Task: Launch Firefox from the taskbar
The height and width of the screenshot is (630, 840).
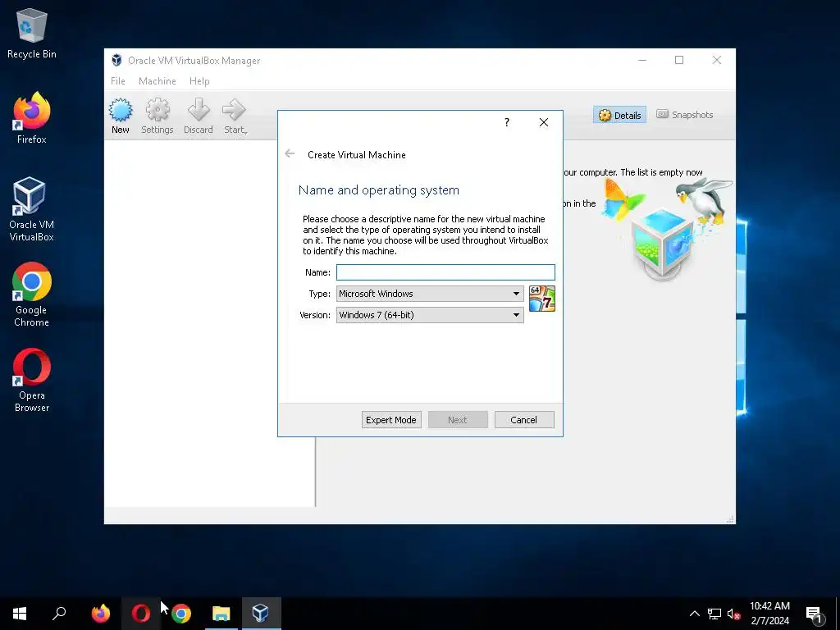Action: pos(101,614)
